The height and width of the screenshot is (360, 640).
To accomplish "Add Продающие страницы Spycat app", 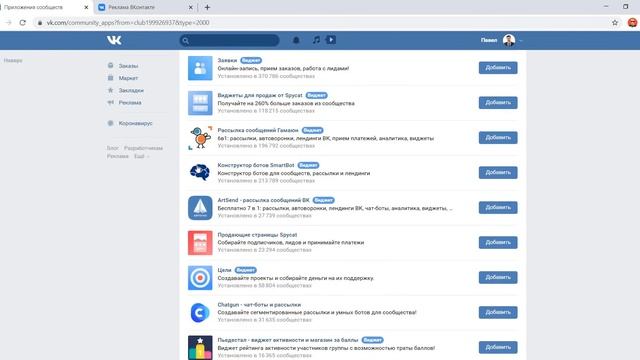I will (498, 242).
